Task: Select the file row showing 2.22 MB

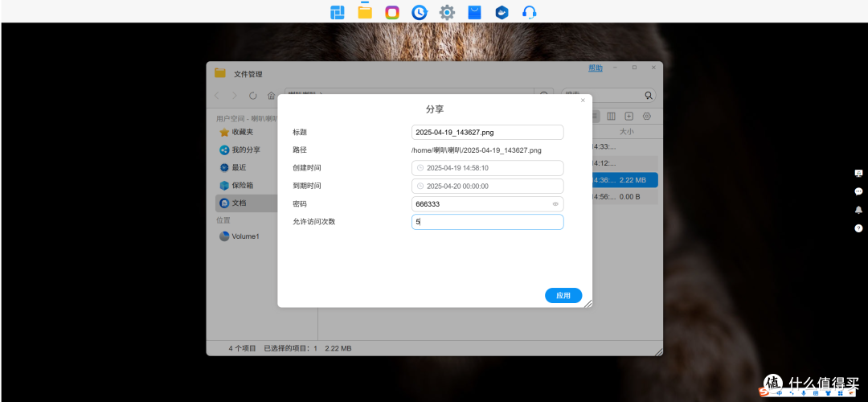Action: point(625,180)
